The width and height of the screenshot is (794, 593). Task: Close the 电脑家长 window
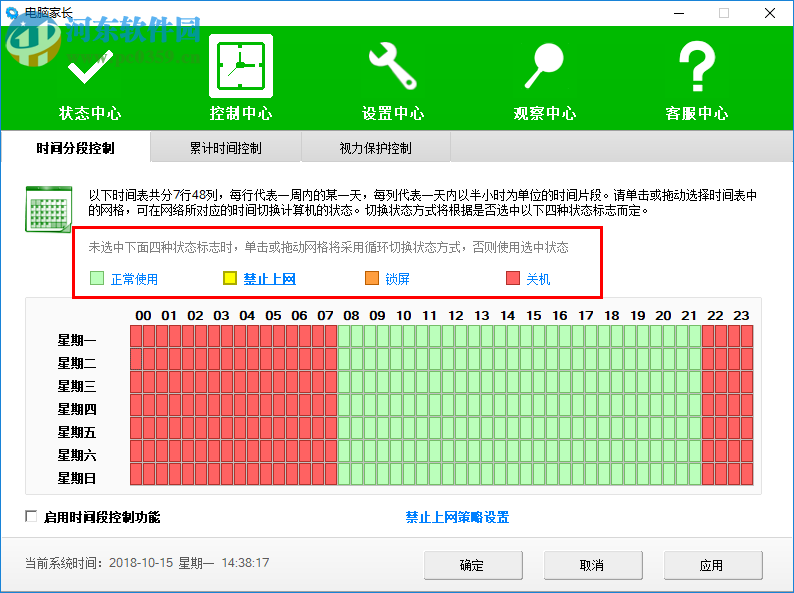click(x=770, y=13)
